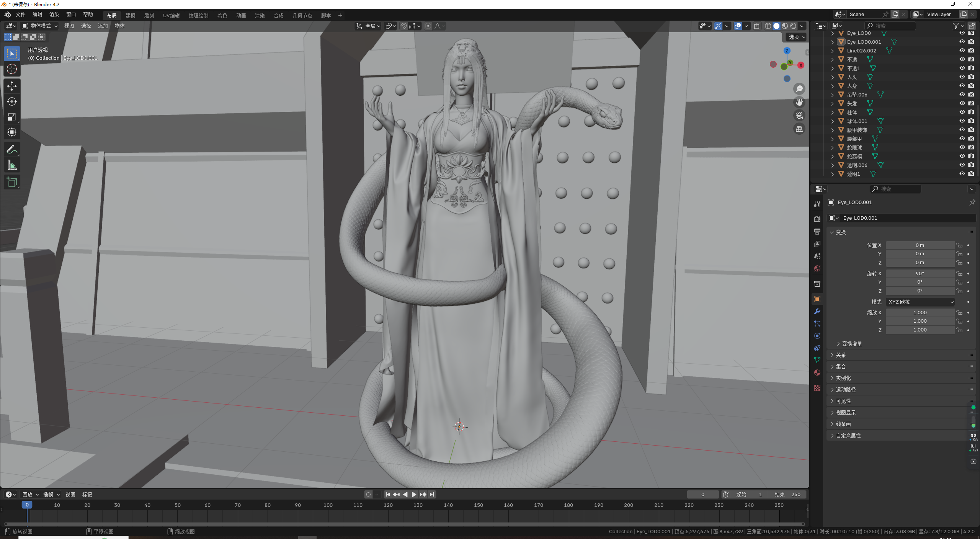This screenshot has width=980, height=539.
Task: Open the 文件 menu
Action: pyautogui.click(x=20, y=15)
